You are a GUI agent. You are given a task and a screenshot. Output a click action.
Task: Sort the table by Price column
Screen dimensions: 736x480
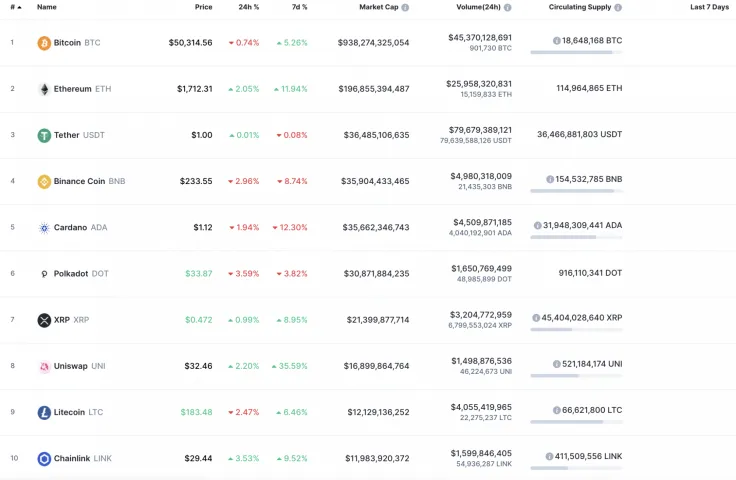coord(203,7)
